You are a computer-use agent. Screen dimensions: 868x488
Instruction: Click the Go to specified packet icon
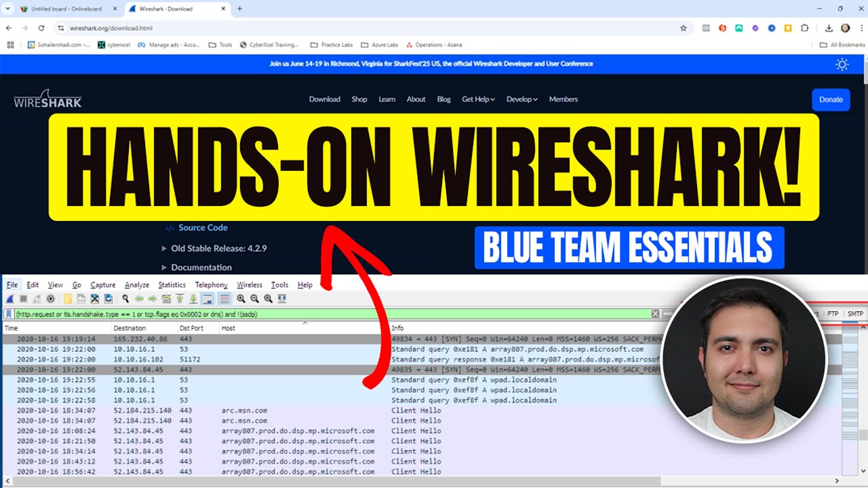point(166,299)
